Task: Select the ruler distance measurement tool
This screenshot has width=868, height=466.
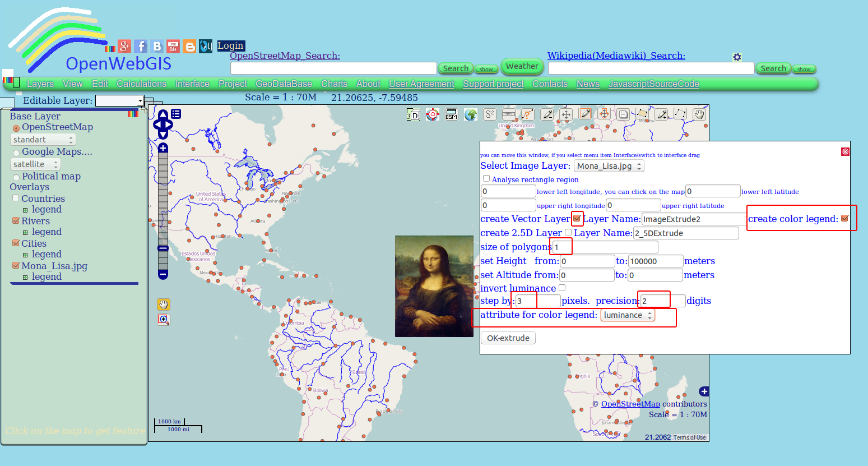Action: click(509, 114)
